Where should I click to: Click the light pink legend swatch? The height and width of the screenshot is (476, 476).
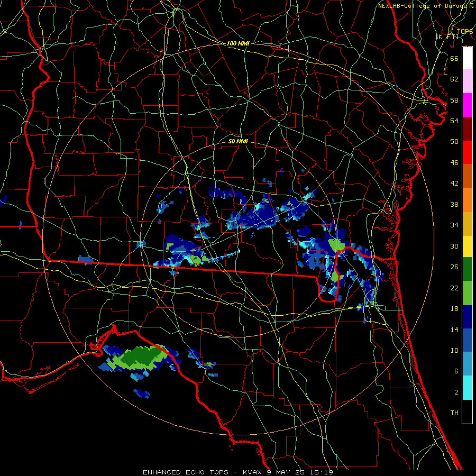(467, 81)
